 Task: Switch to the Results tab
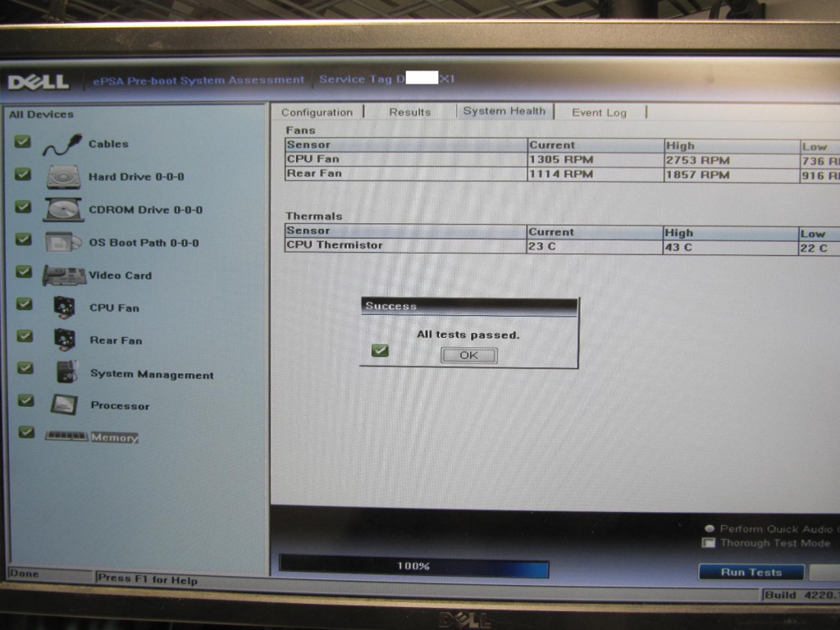pos(410,112)
